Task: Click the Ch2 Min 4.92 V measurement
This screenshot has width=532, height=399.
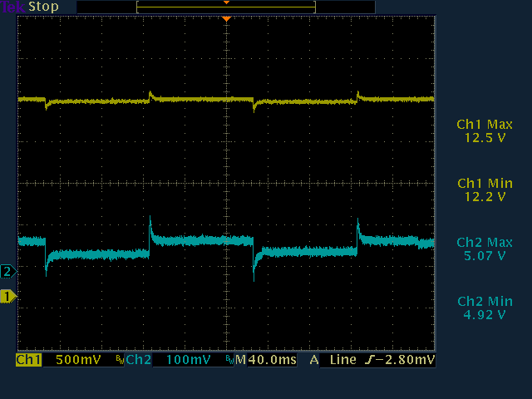Action: pyautogui.click(x=485, y=308)
